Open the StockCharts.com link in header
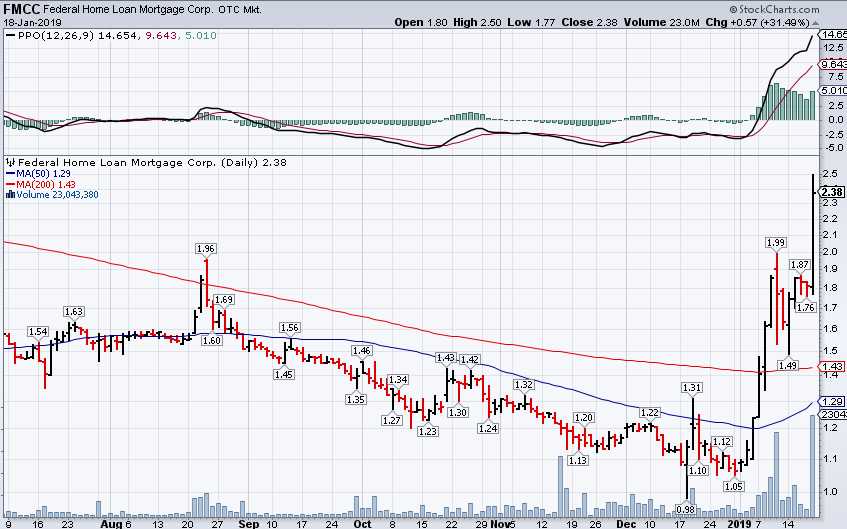 coord(793,8)
